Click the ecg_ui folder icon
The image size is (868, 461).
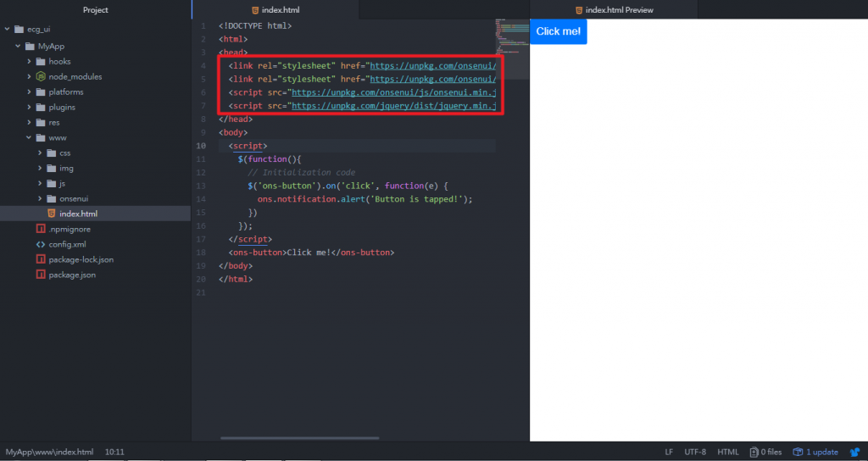pyautogui.click(x=19, y=30)
